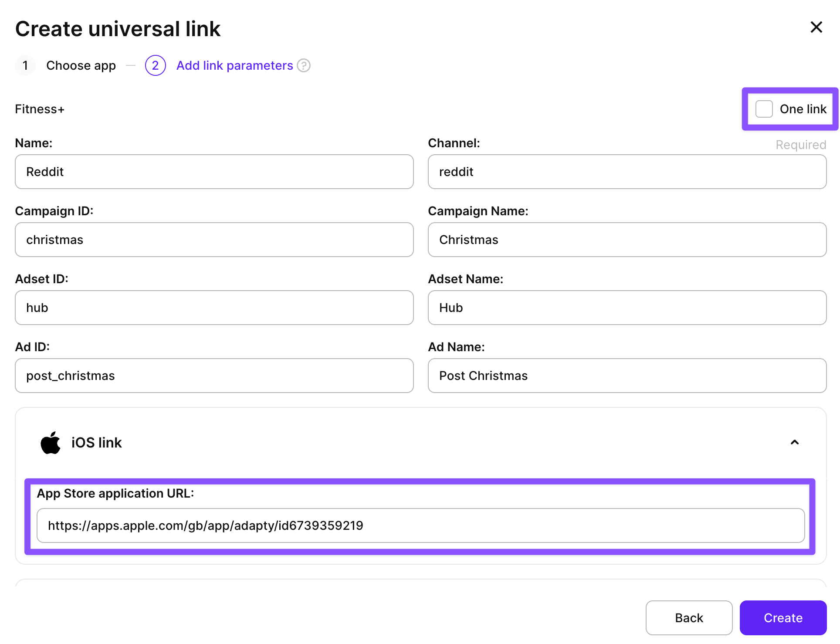Screen dimensions: 840x644
Task: Open help for Add link parameters
Action: [305, 65]
